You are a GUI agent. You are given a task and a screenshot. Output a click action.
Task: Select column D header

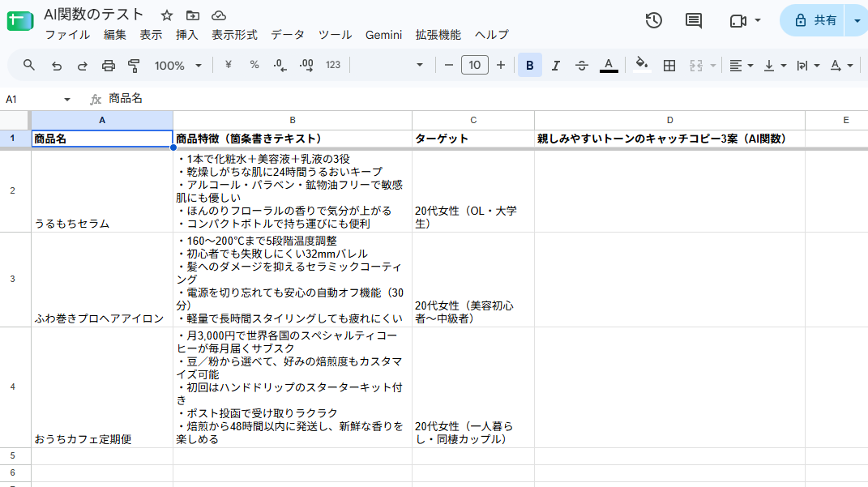pos(669,120)
